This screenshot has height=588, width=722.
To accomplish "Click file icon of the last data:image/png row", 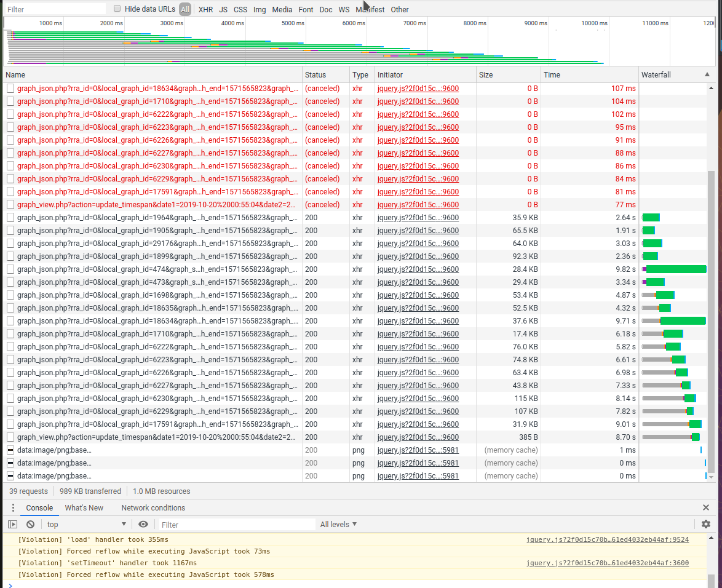I will click(10, 475).
